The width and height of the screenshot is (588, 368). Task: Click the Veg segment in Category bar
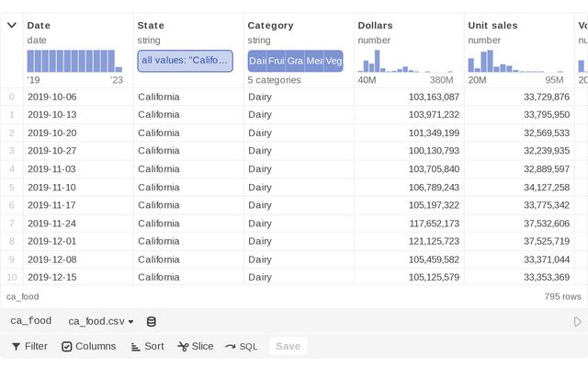[334, 61]
